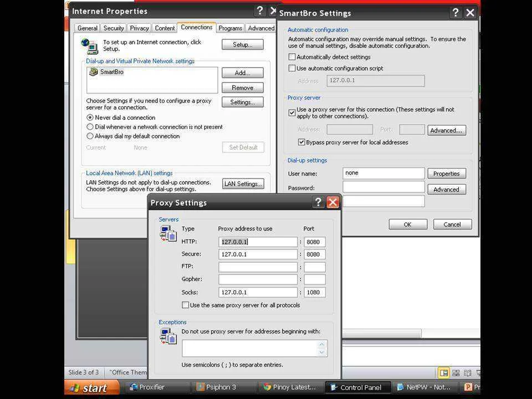Image resolution: width=532 pixels, height=399 pixels.
Task: Click the Socks port field
Action: coord(315,292)
